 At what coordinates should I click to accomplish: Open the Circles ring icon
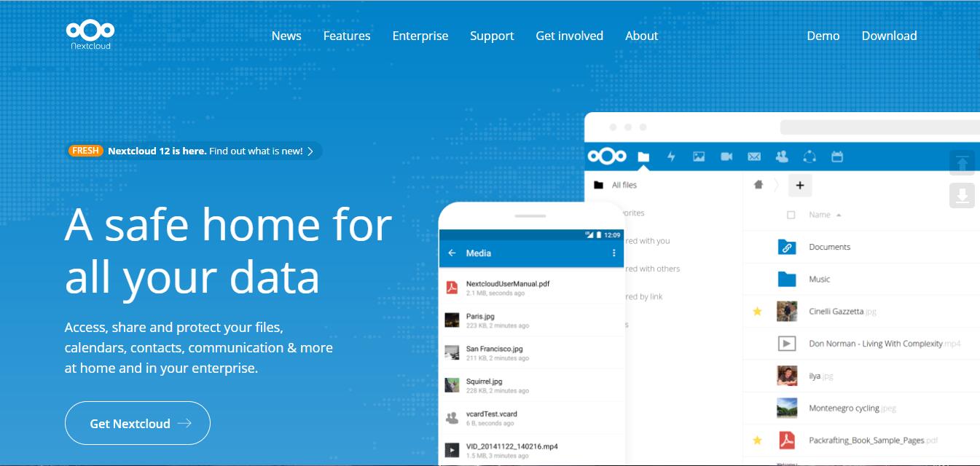(x=810, y=157)
